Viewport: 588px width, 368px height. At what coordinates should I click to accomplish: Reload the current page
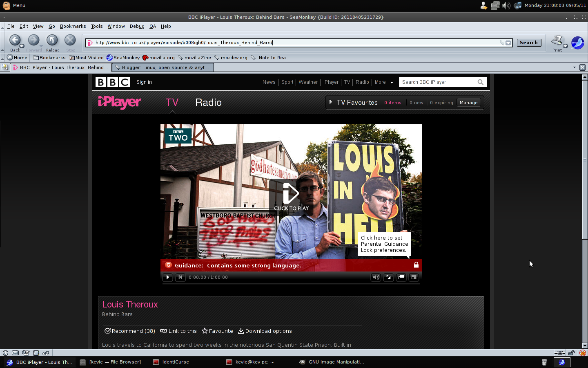pos(52,40)
